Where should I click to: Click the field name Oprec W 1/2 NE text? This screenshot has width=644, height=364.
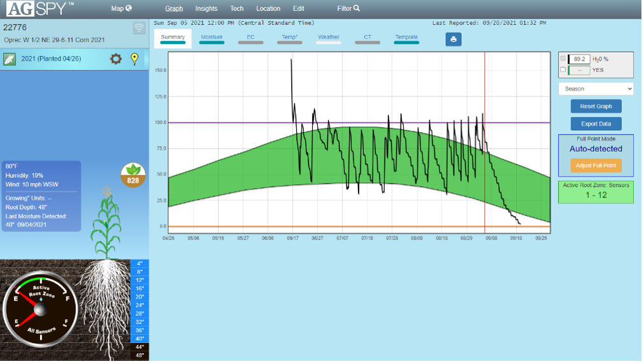(55, 40)
